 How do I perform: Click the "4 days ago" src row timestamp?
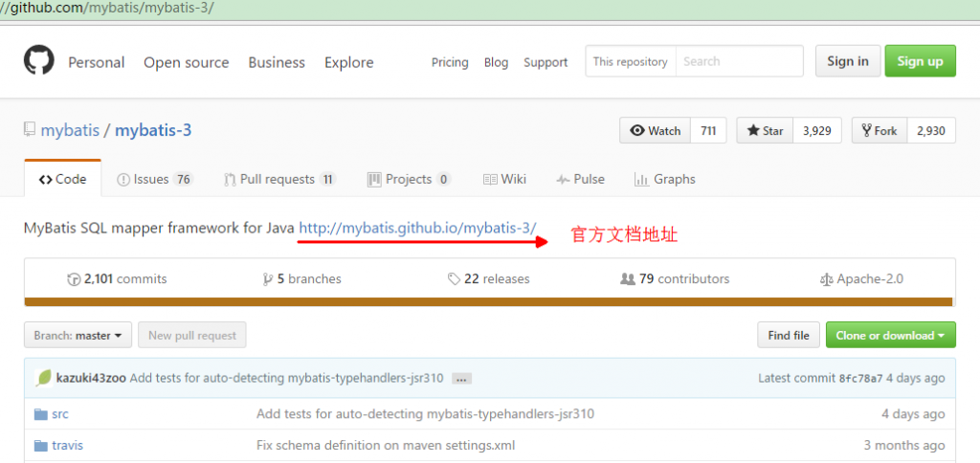[913, 413]
